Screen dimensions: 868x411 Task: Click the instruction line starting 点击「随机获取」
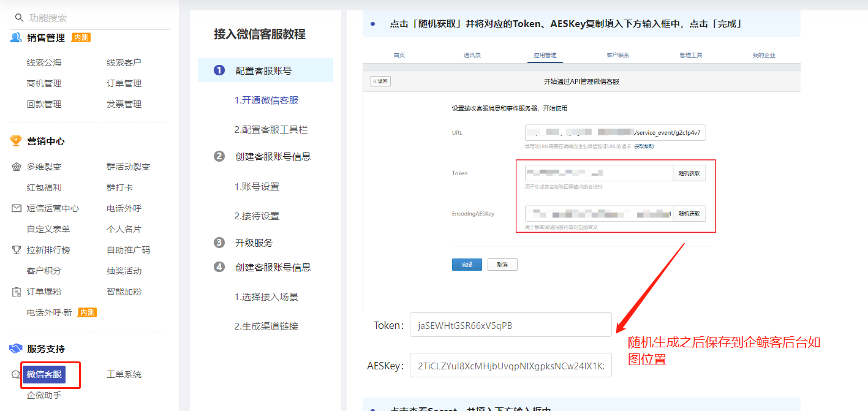click(567, 24)
